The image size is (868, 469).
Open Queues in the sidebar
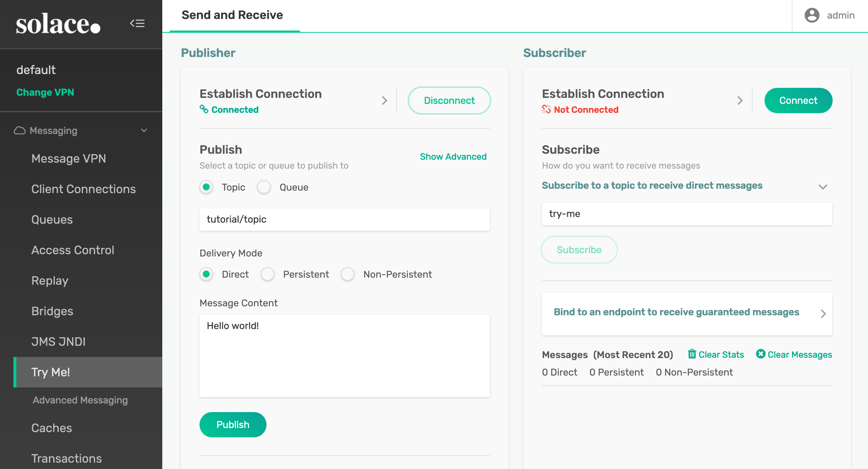52,220
